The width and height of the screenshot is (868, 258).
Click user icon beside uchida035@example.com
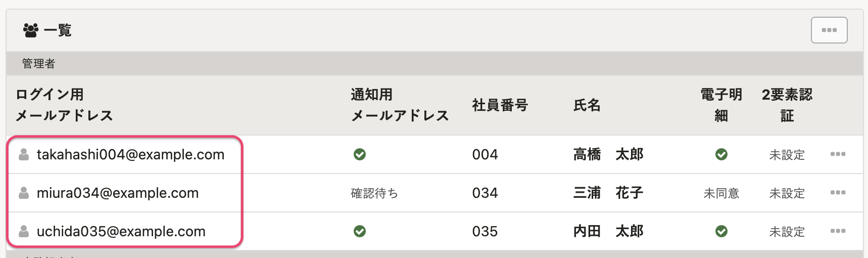click(24, 231)
